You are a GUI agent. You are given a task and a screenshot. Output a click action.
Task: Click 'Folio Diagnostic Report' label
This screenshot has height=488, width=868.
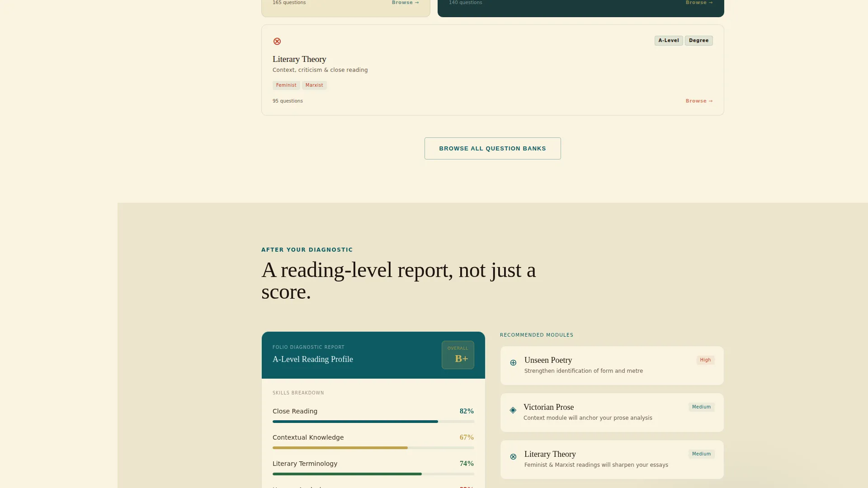point(308,347)
